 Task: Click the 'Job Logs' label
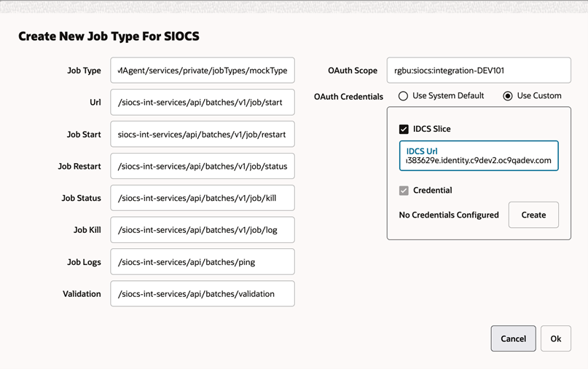click(x=84, y=262)
